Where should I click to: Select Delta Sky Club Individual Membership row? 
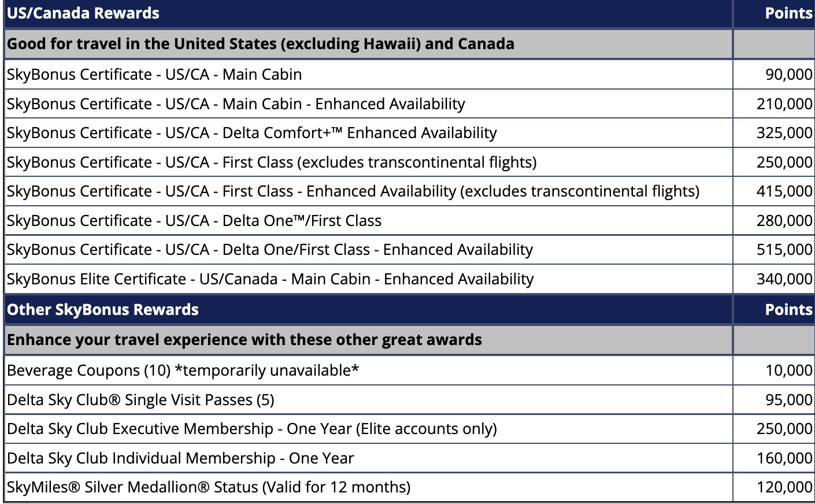click(180, 458)
